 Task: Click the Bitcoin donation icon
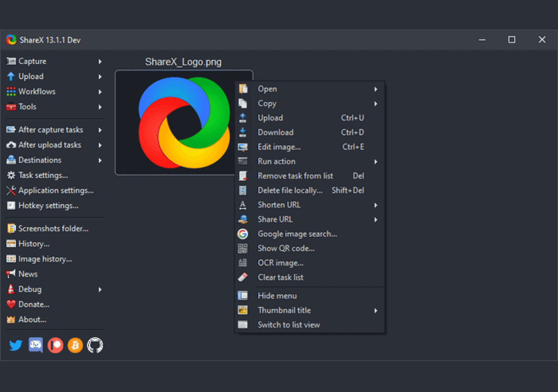point(75,345)
